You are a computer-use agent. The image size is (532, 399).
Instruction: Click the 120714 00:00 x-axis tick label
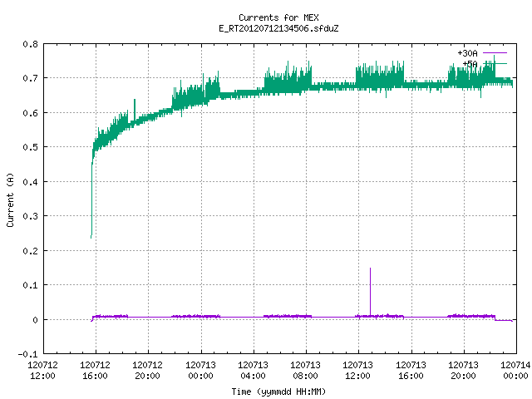coord(515,370)
